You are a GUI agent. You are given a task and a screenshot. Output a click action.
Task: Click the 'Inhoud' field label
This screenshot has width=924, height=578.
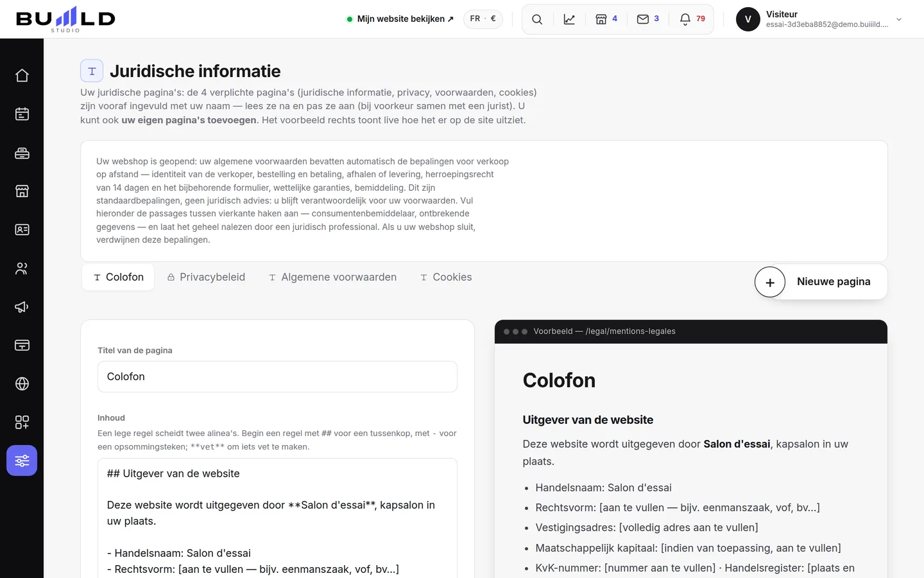(111, 418)
